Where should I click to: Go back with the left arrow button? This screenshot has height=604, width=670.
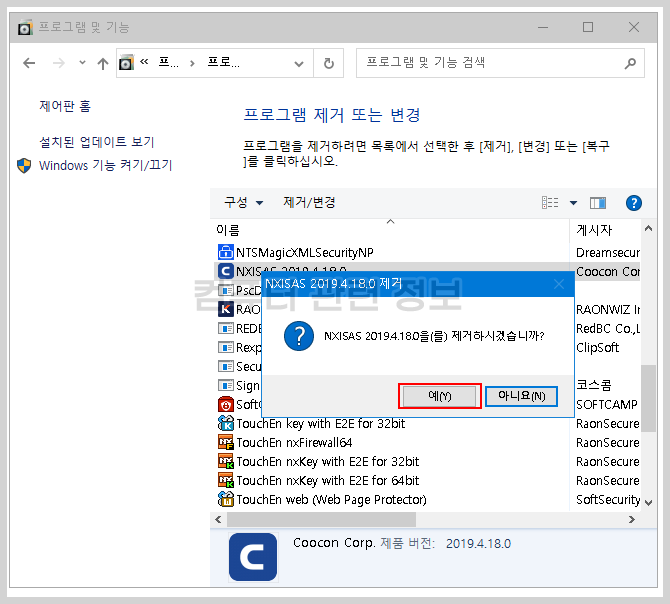coord(29,63)
